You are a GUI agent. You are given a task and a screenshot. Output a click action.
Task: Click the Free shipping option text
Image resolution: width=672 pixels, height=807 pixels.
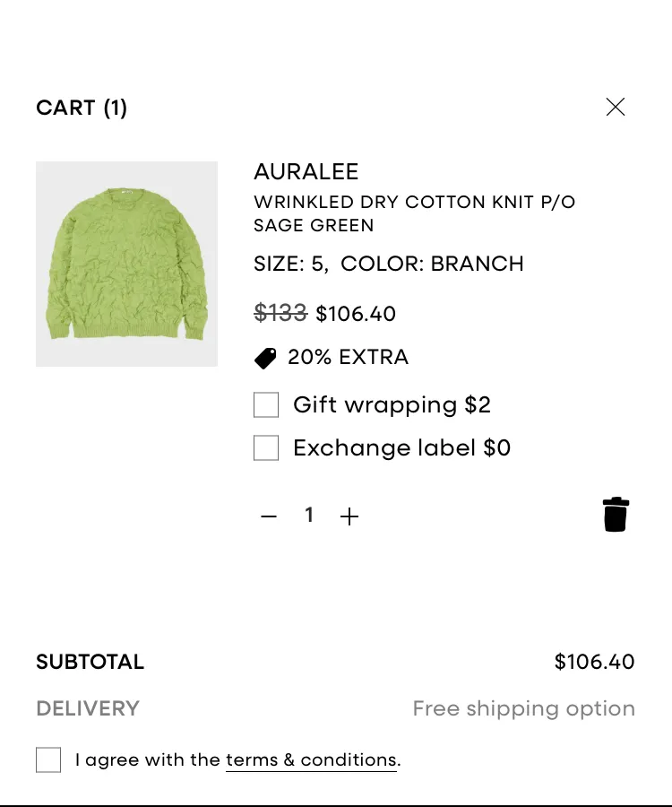(523, 708)
